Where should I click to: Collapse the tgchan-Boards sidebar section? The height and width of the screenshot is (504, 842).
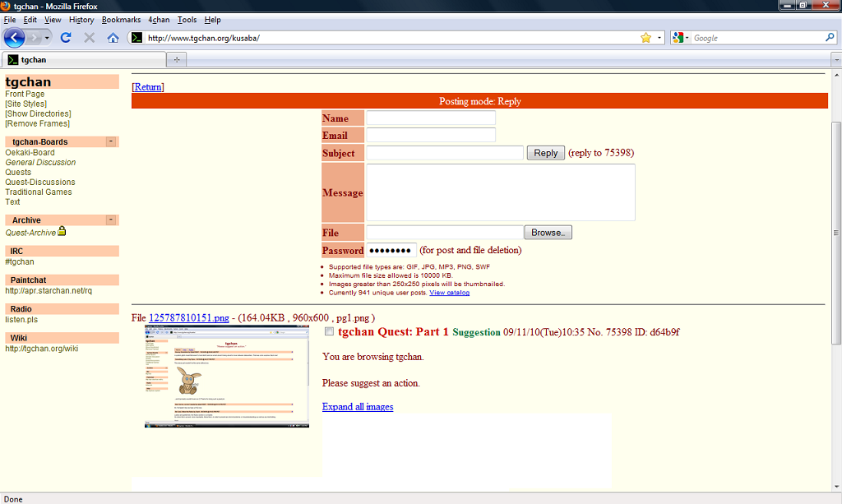point(110,141)
